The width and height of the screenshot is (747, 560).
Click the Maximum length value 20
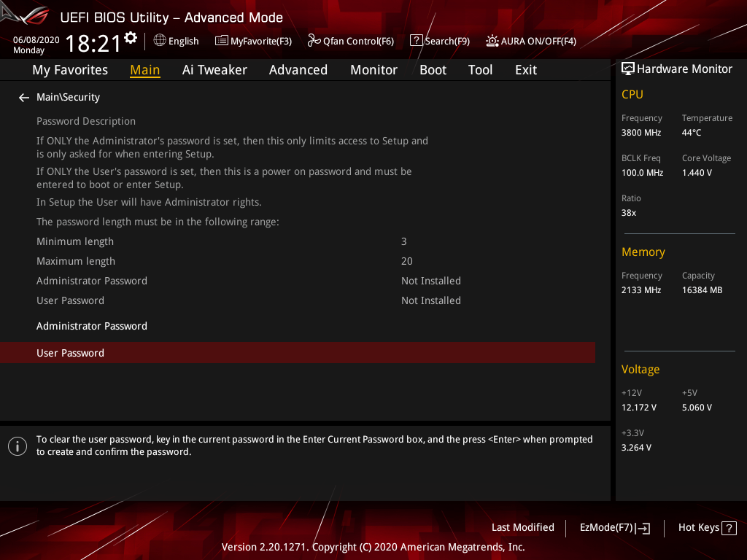[407, 262]
